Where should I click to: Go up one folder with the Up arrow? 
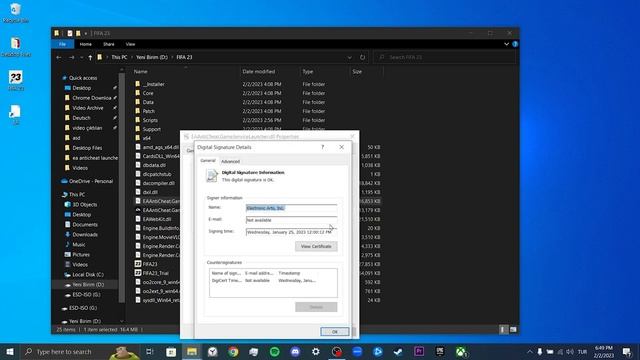click(90, 58)
